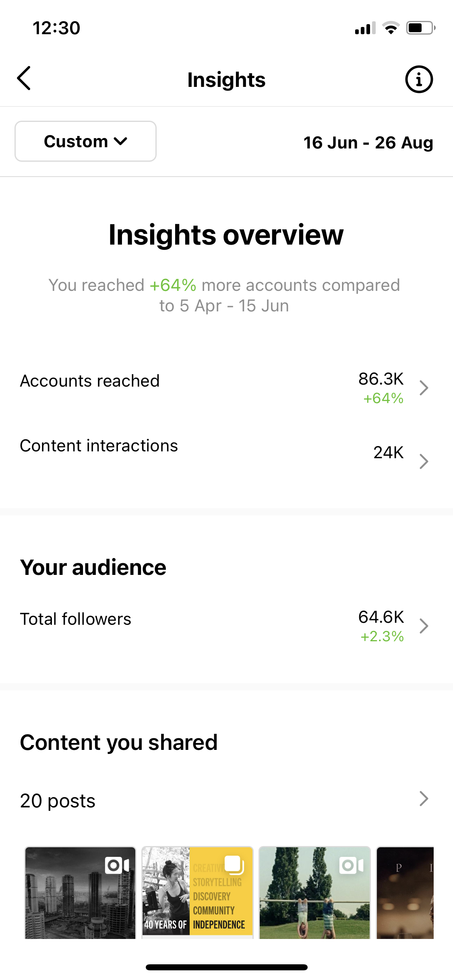Viewport: 453px width, 980px height.
Task: Open the Total followers row
Action: [76, 619]
